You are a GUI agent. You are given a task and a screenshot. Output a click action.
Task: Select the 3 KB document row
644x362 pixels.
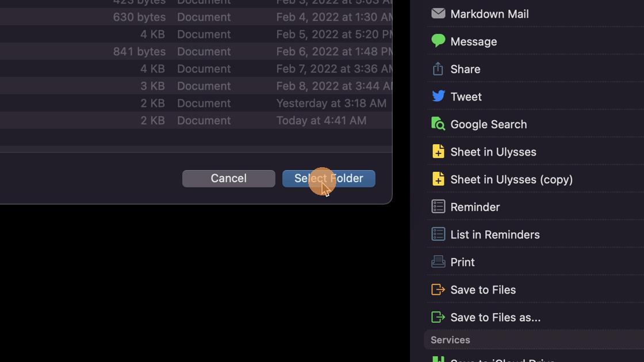point(196,86)
